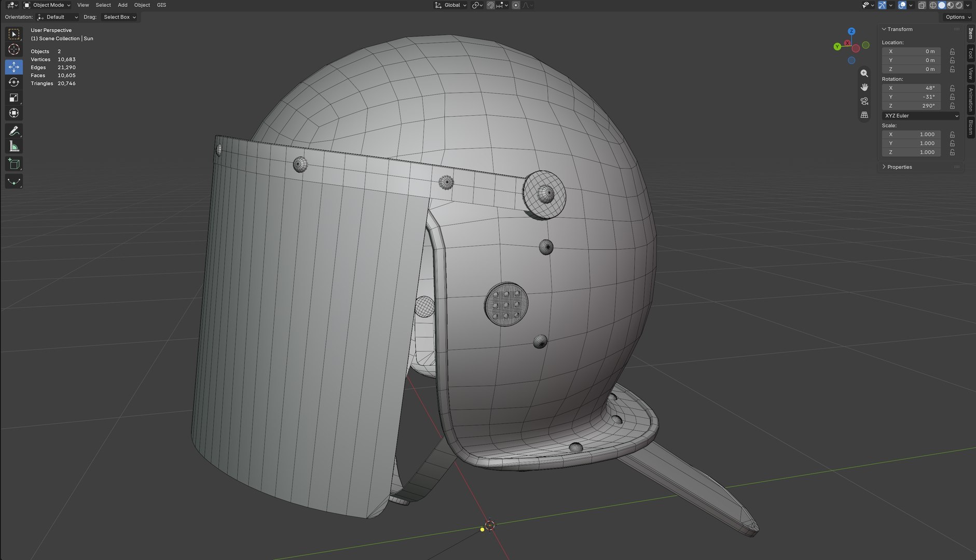Select wireframe viewport shading

tap(933, 5)
